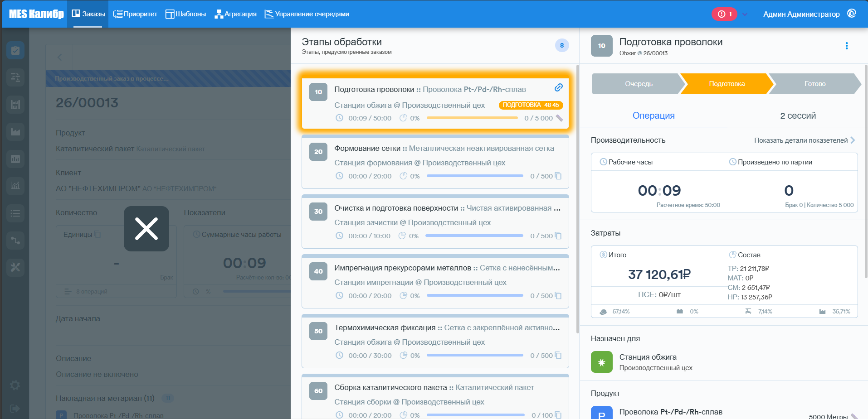Open the Заказы menu item
Viewport: 868px width, 419px height.
pyautogui.click(x=88, y=14)
